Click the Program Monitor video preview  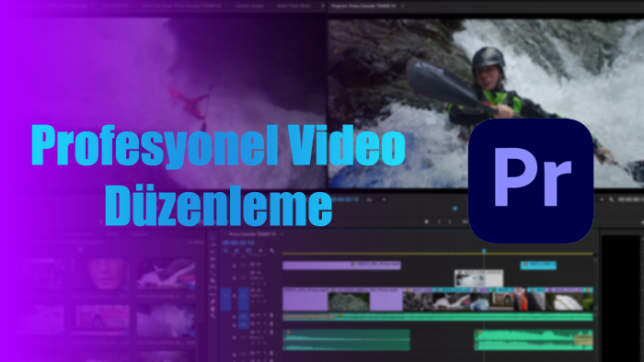point(486,103)
